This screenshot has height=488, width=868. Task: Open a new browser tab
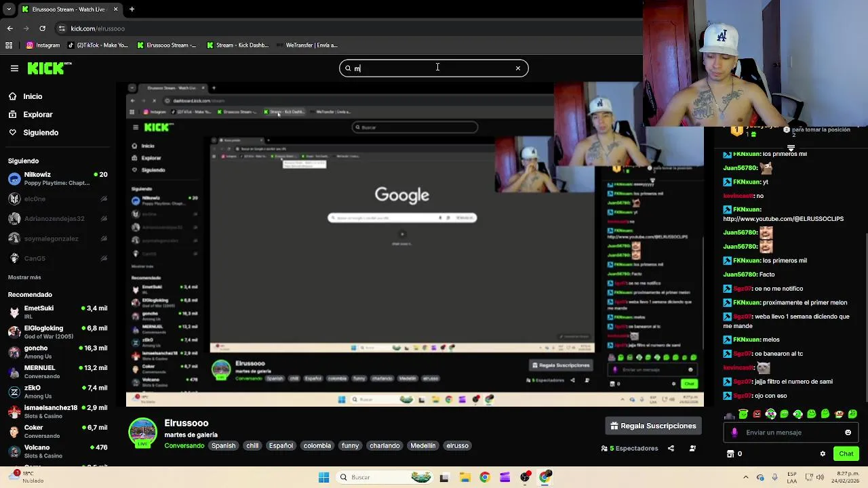132,9
